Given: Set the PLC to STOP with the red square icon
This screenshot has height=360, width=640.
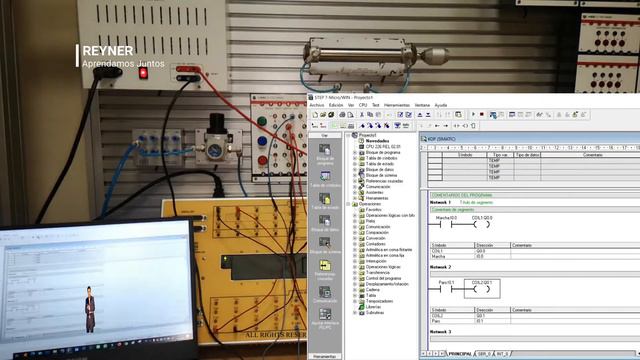Looking at the screenshot, I should [482, 114].
